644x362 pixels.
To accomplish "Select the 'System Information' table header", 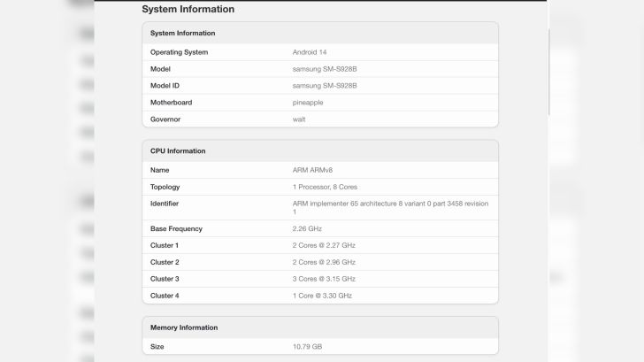I will 183,33.
